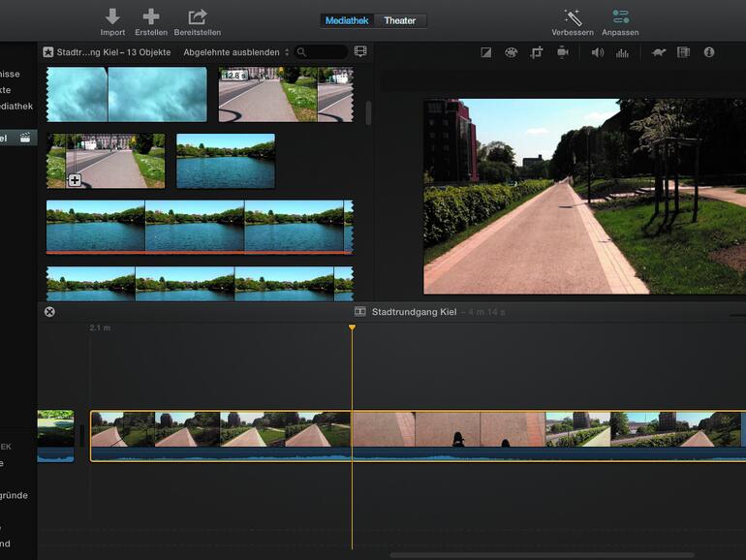Open the stabilization camera tool
Image resolution: width=746 pixels, height=560 pixels.
point(562,52)
